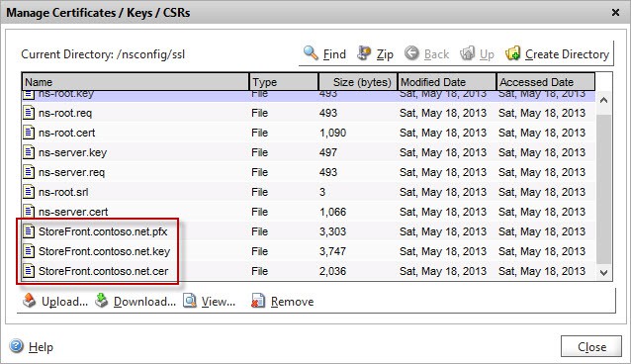
Task: Close dialog with title bar X
Action: pyautogui.click(x=615, y=13)
